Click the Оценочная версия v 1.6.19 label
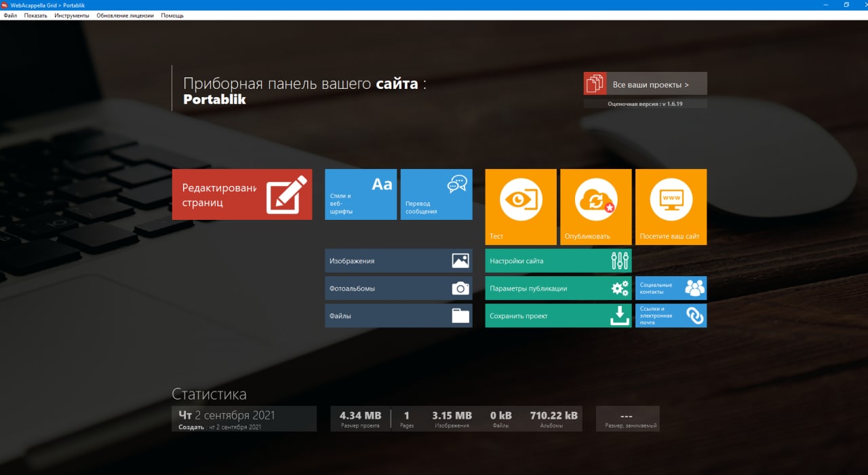 point(645,104)
